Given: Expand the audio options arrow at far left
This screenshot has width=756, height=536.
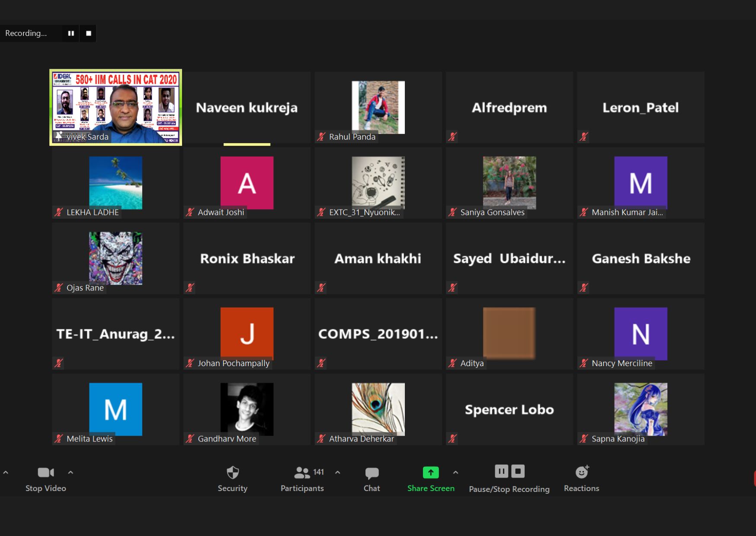Looking at the screenshot, I should 6,472.
